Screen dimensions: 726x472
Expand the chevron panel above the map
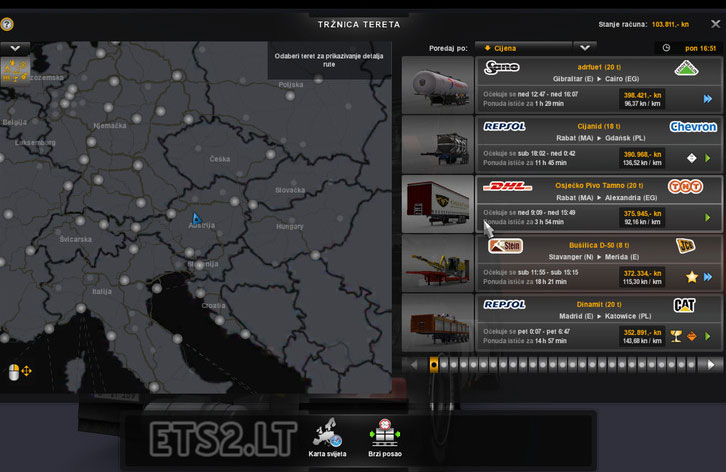[x=15, y=47]
